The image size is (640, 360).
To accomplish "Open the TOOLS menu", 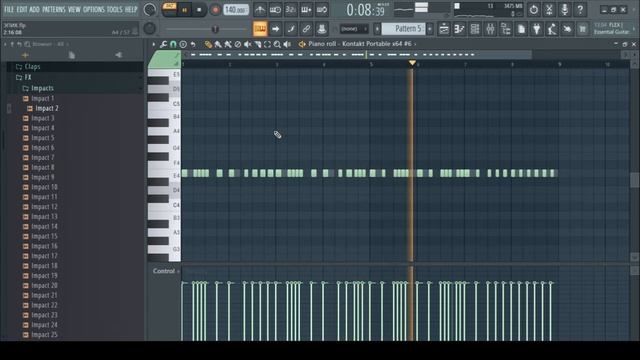I will coord(115,9).
